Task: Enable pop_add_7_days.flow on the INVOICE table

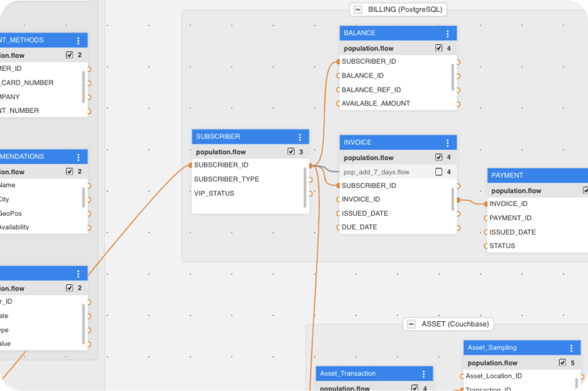Action: (x=439, y=171)
